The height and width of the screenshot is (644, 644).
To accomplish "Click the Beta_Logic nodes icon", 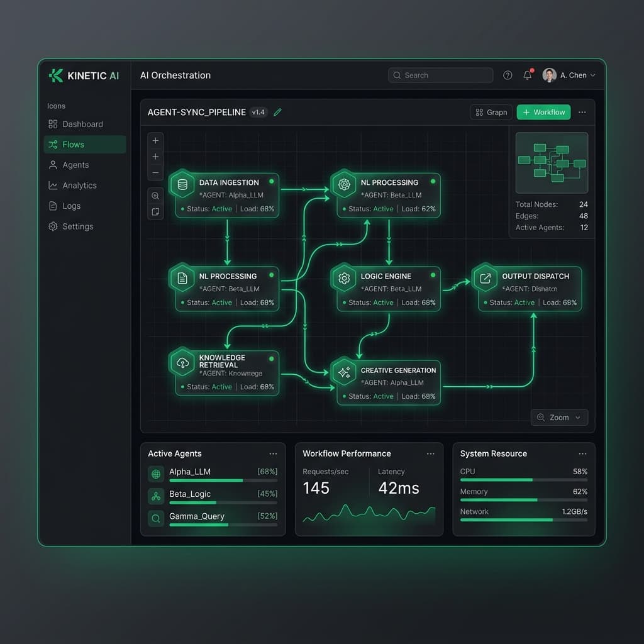I will click(156, 497).
